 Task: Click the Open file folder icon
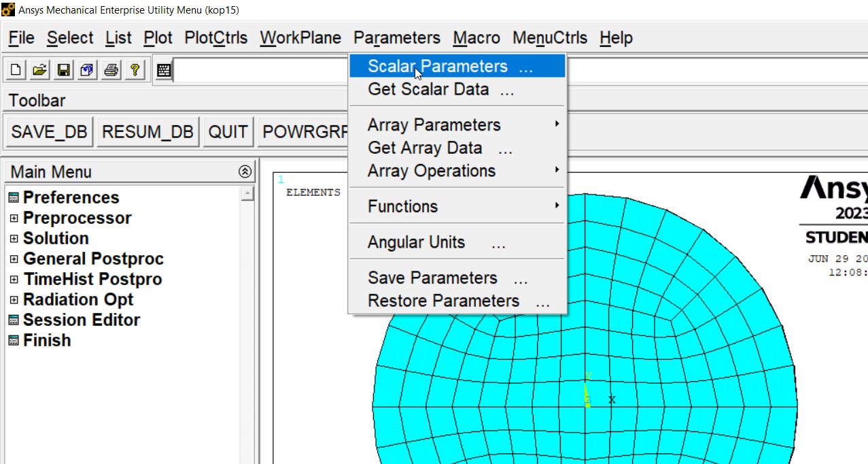(x=40, y=70)
